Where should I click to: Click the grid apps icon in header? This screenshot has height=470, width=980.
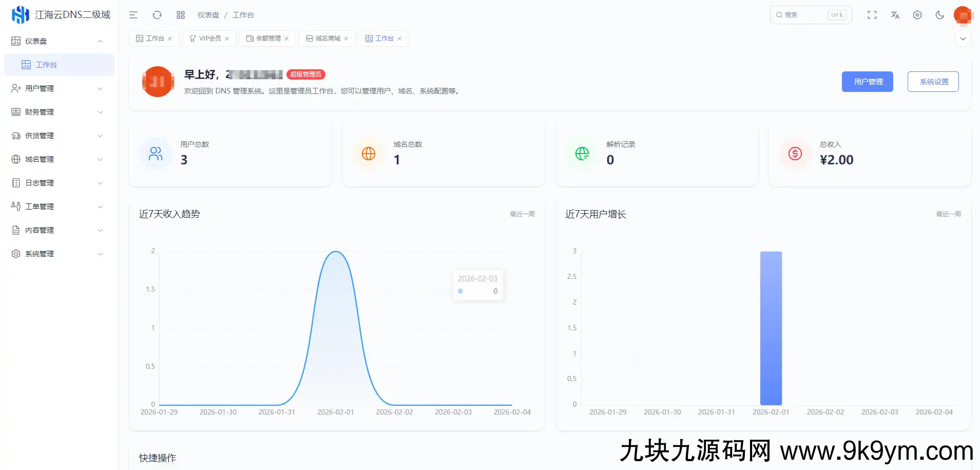pyautogui.click(x=181, y=15)
